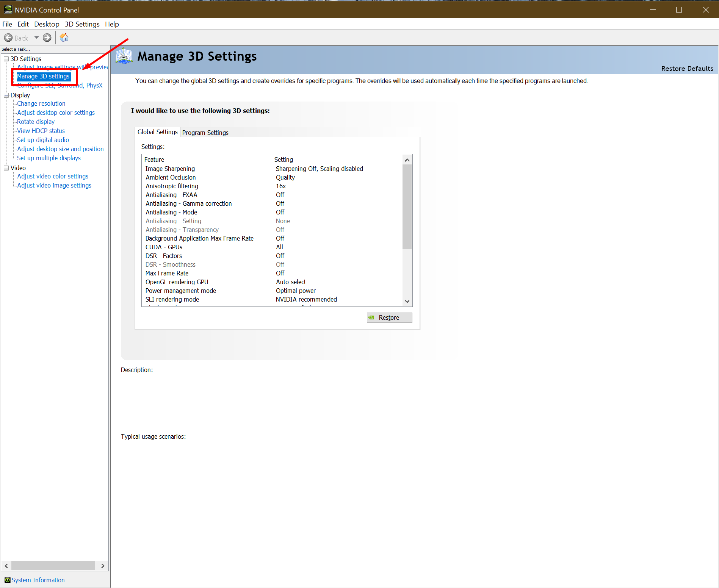Screen dimensions: 719x588
Task: Click the Setting column header
Action: coord(337,160)
